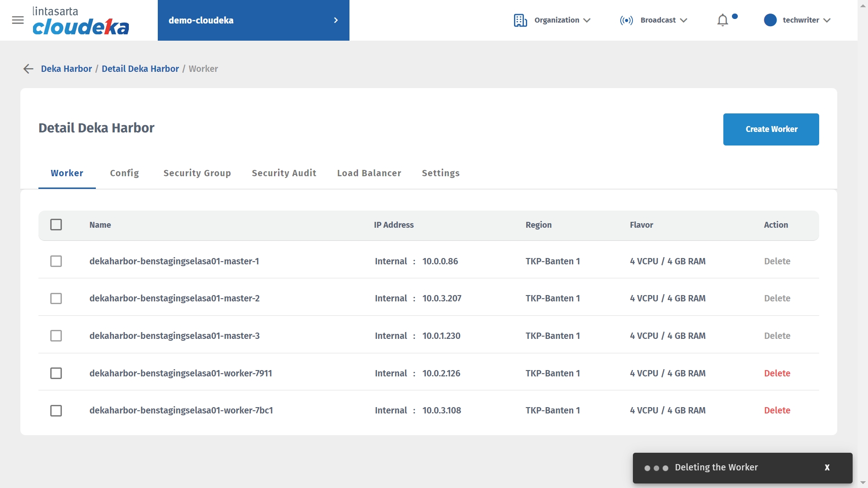Open the Load Balancer tab

tap(369, 173)
